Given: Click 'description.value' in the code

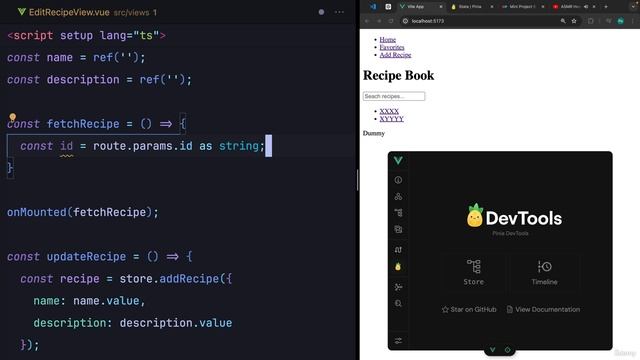Looking at the screenshot, I should pyautogui.click(x=176, y=323).
